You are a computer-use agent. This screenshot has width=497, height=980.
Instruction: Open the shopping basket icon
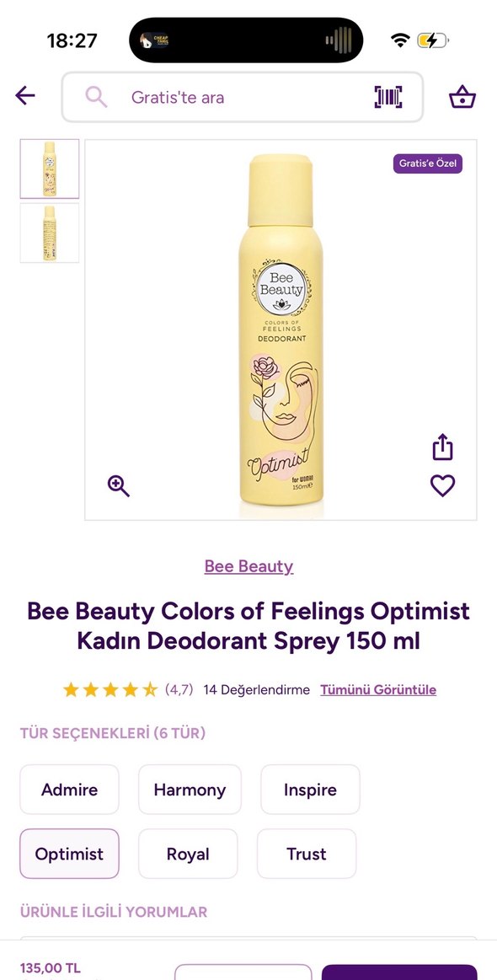pyautogui.click(x=462, y=97)
